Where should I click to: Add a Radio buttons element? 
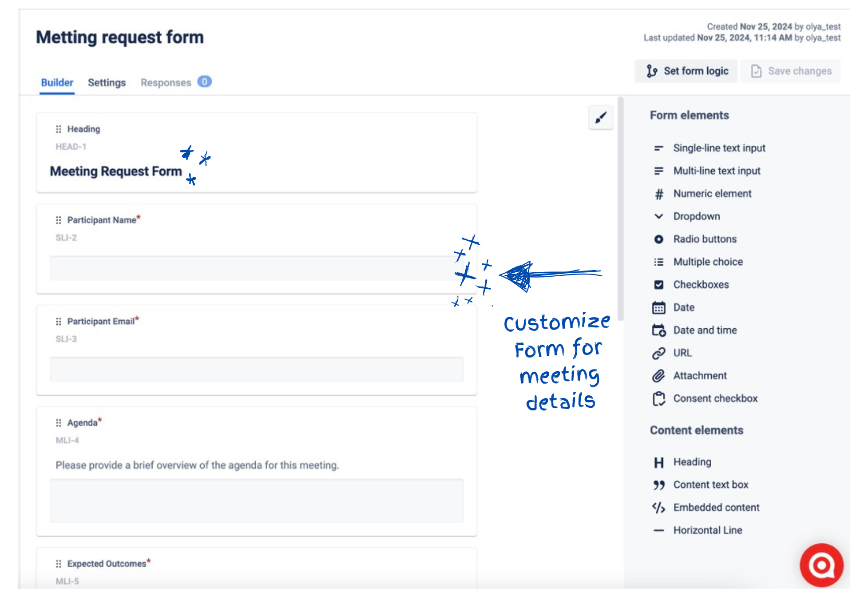click(x=705, y=239)
